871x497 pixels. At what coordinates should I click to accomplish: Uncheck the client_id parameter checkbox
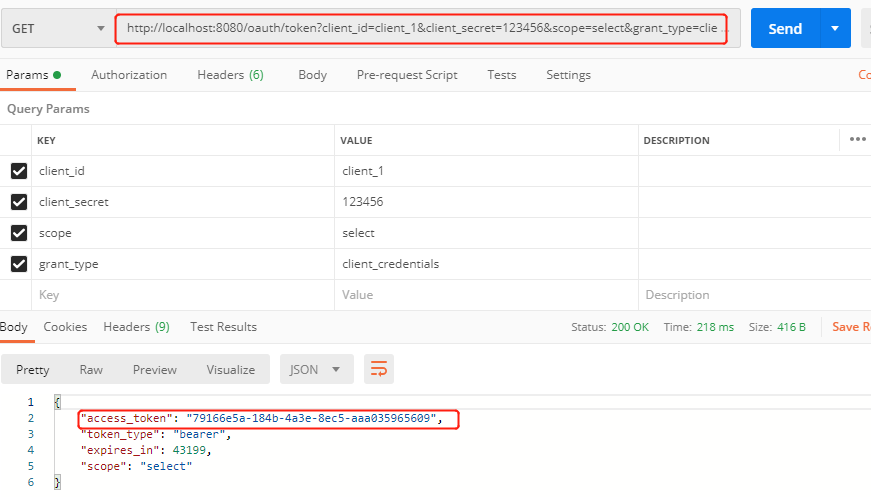point(19,171)
